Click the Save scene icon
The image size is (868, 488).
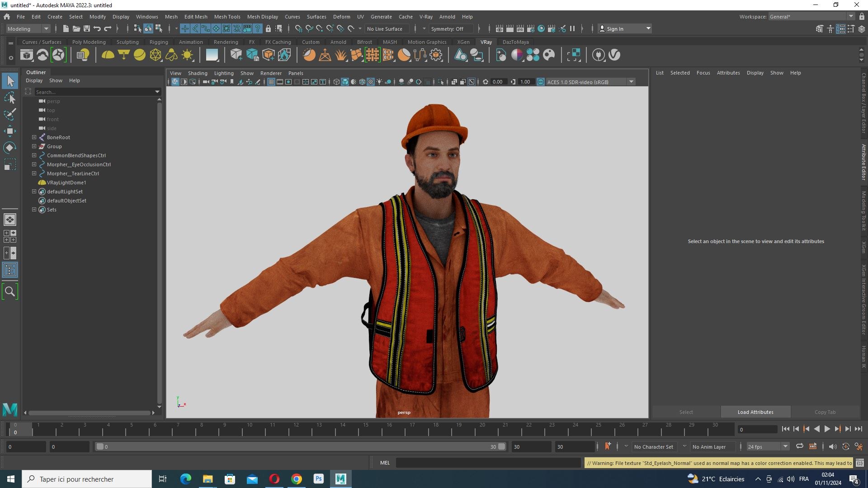[86, 28]
